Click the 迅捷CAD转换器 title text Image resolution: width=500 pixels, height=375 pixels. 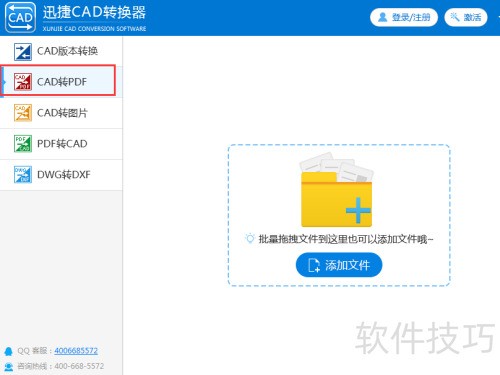point(94,12)
